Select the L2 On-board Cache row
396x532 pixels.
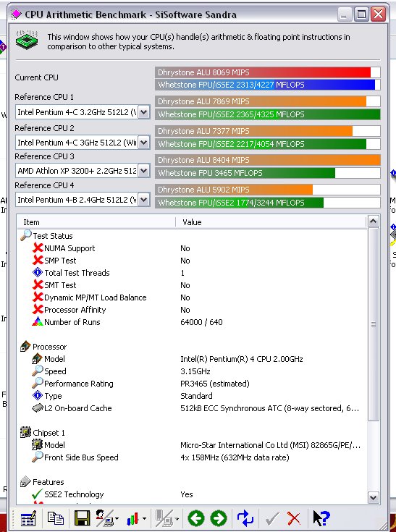coord(193,408)
